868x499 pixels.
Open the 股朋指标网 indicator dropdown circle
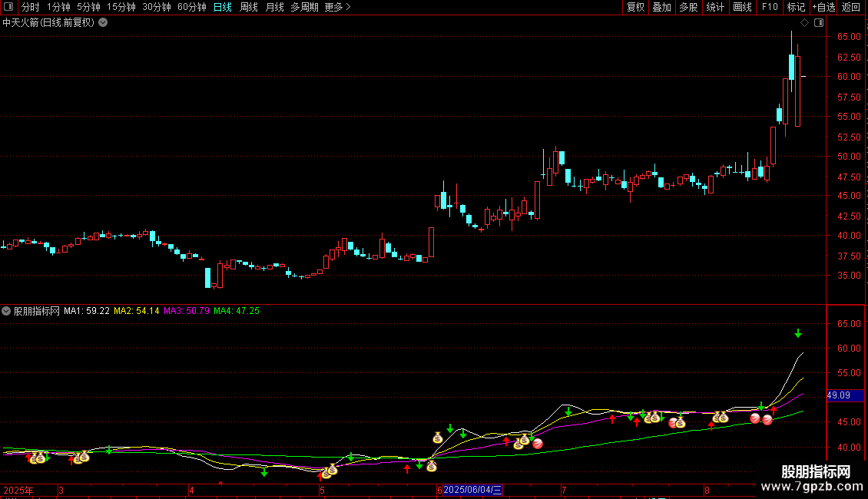6,311
